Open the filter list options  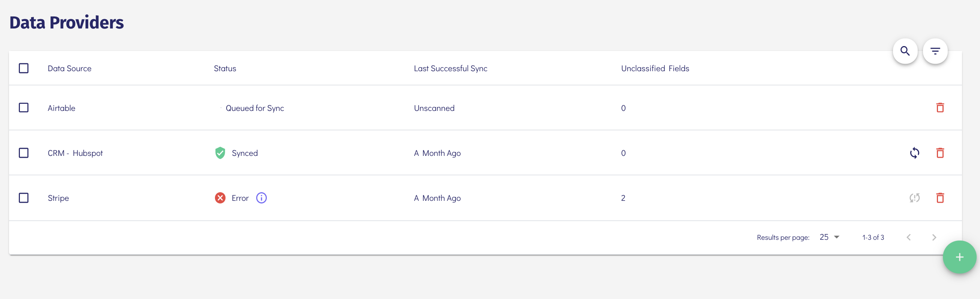coord(935,51)
